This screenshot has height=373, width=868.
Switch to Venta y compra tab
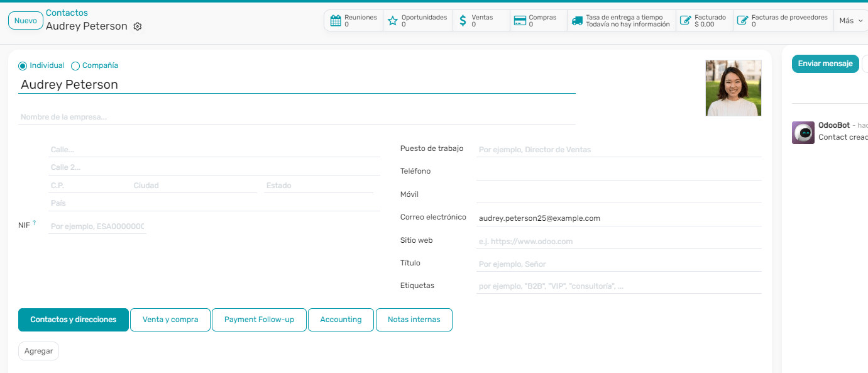(170, 320)
